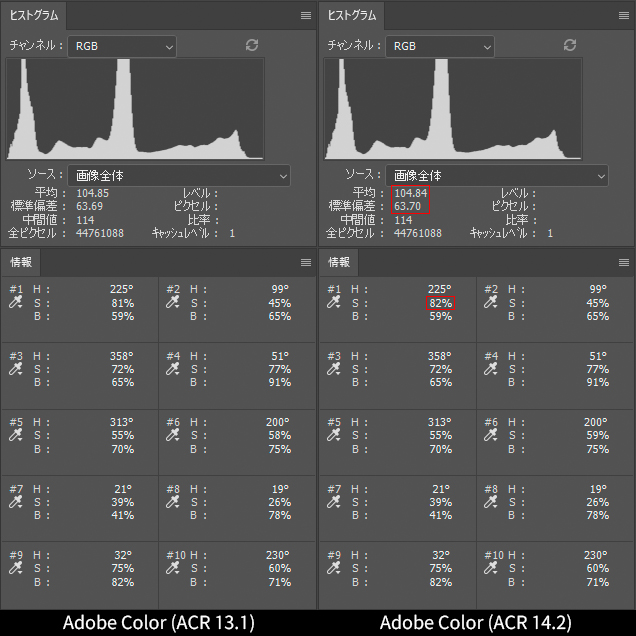Select right ヒストグラム tab
The image size is (636, 636).
pos(352,15)
